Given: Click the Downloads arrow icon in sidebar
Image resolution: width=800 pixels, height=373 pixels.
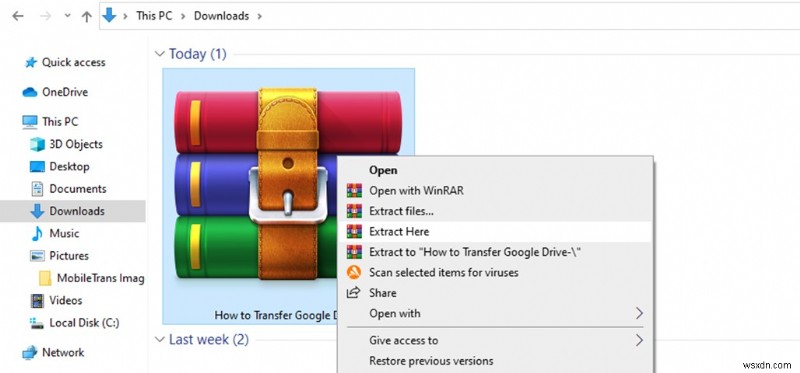Looking at the screenshot, I should click(x=37, y=211).
